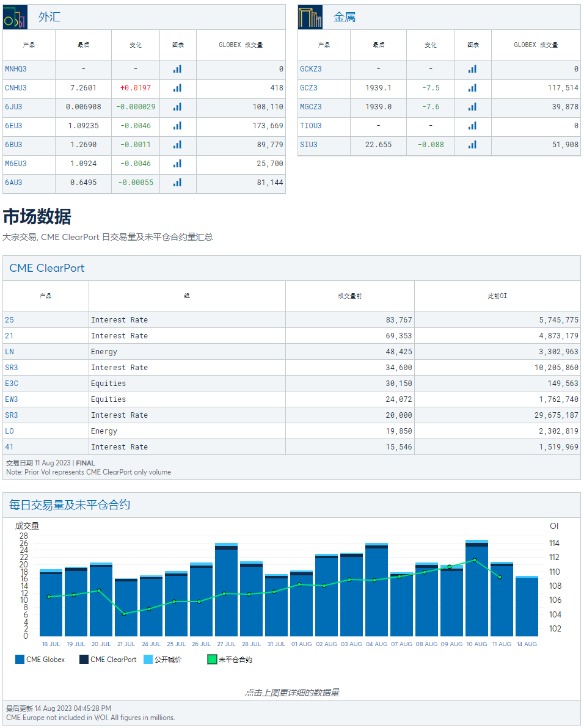Open chart icon for 6AU3 row

[177, 183]
